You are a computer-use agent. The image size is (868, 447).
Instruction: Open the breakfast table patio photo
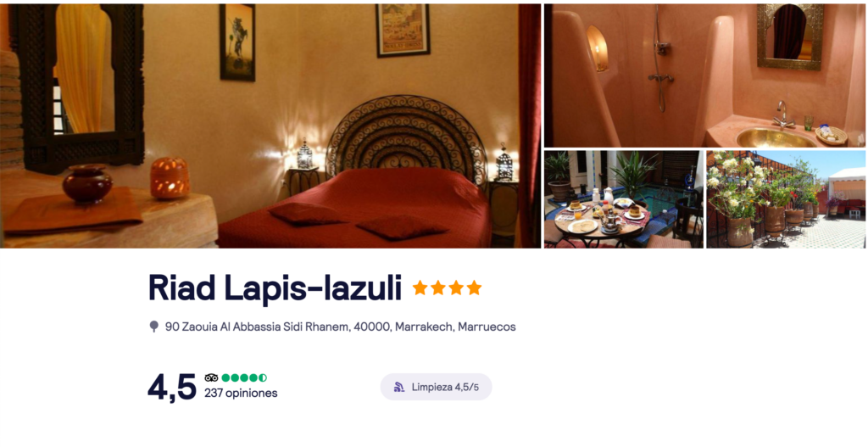624,199
